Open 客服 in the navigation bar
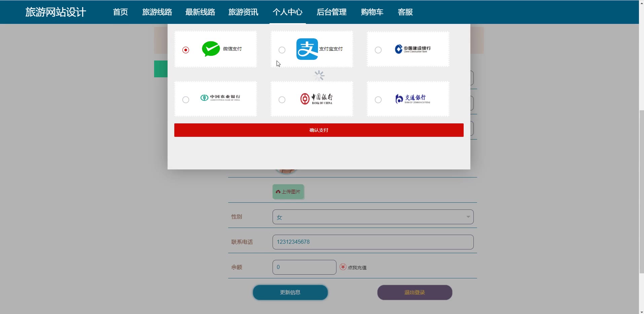 coord(405,12)
